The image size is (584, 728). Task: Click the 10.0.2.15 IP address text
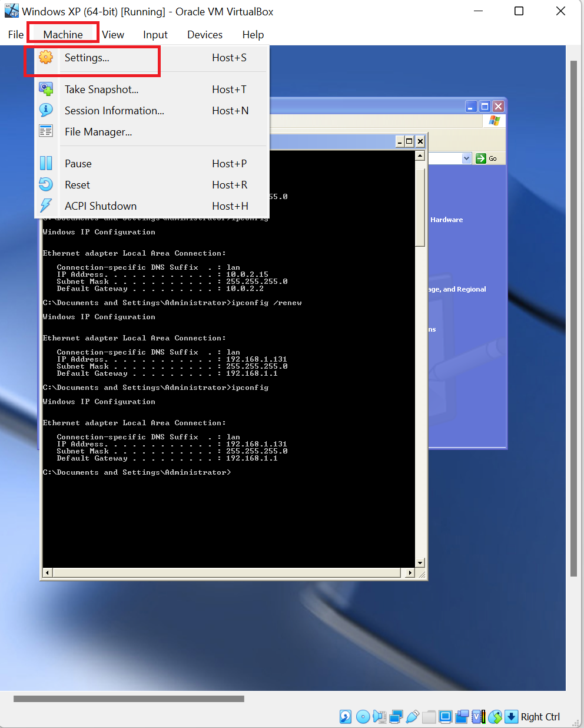click(247, 274)
